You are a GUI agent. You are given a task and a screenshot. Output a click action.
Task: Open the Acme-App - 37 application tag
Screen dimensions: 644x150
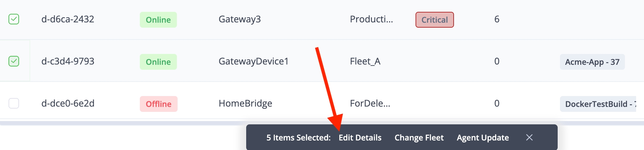click(x=592, y=62)
